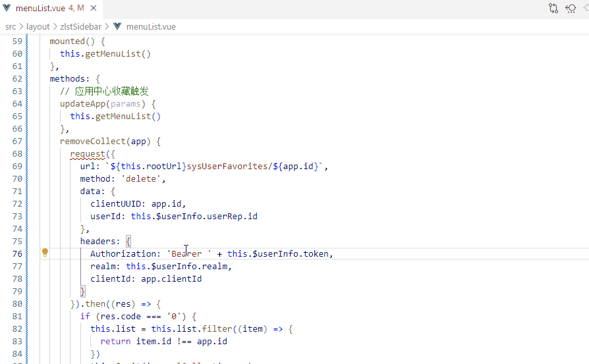Open the src breadcrumb folder
The height and width of the screenshot is (364, 589).
(11, 27)
